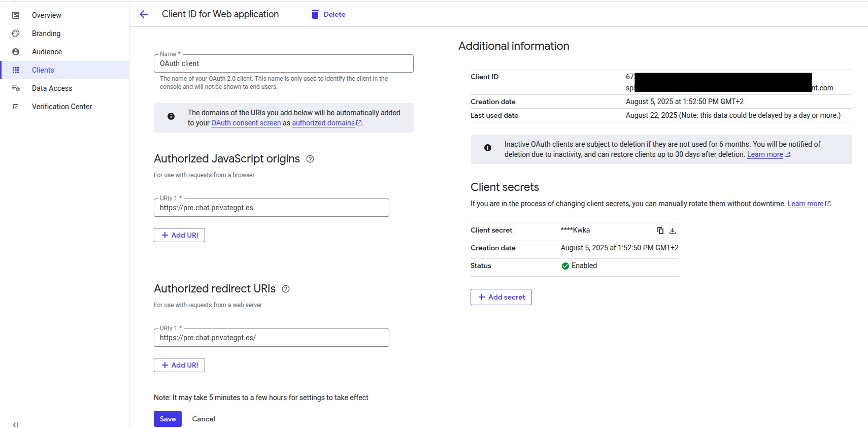
Task: Collapse the left sidebar navigation
Action: coord(15,424)
